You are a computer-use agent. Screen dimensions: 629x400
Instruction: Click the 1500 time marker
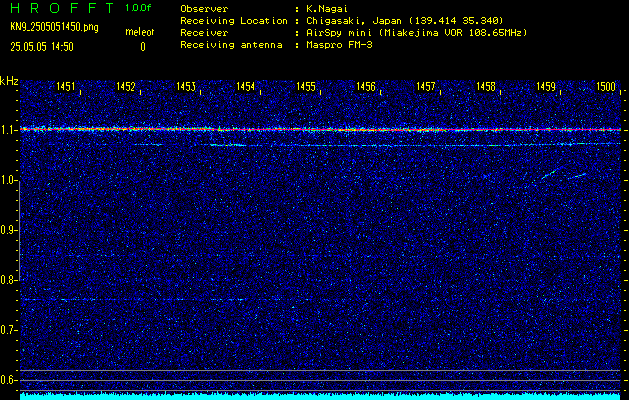606,87
